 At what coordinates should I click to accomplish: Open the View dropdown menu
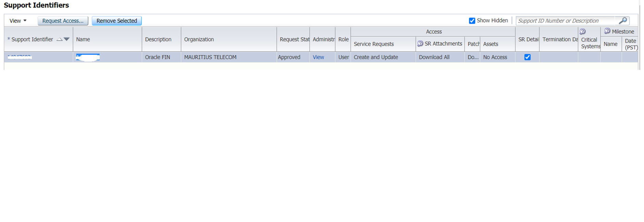(18, 21)
